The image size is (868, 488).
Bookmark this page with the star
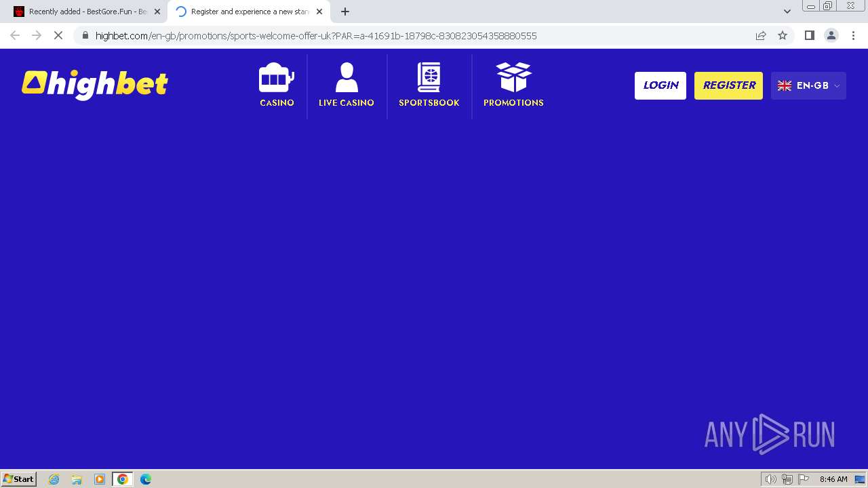coord(783,35)
